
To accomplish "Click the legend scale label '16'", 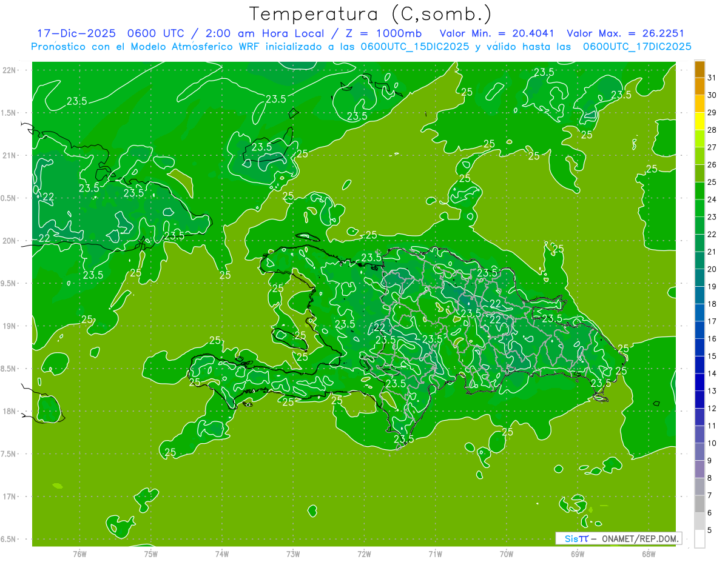I will pos(712,339).
